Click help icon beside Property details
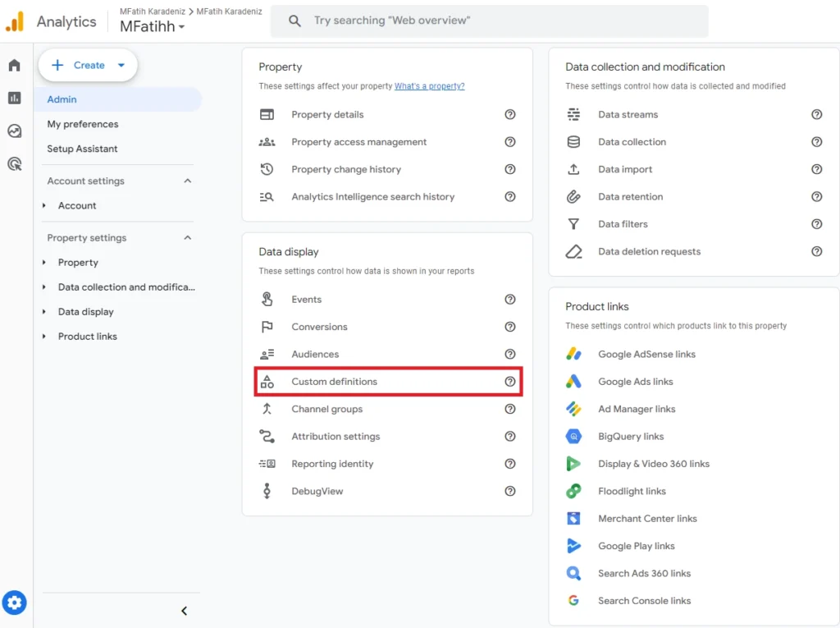 (510, 115)
